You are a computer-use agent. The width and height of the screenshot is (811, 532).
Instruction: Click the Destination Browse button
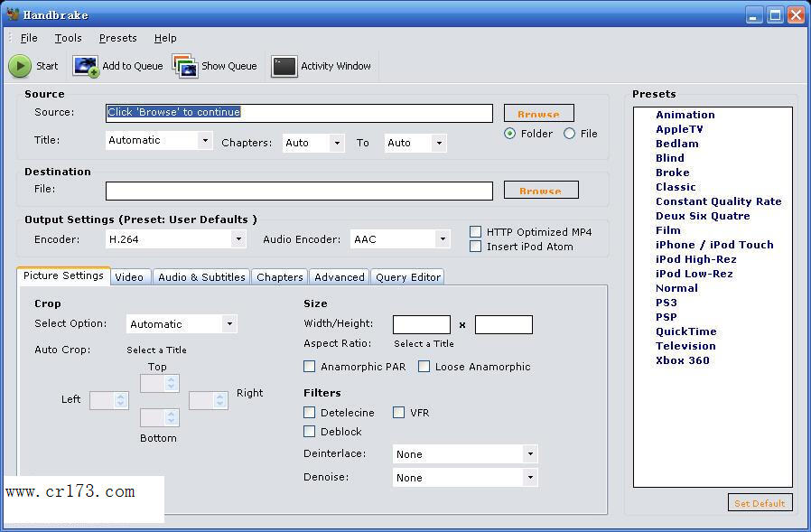[541, 190]
